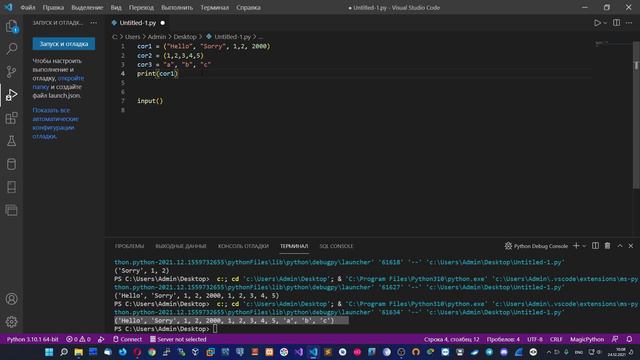Select Python Debug Console terminal

pos(536,246)
